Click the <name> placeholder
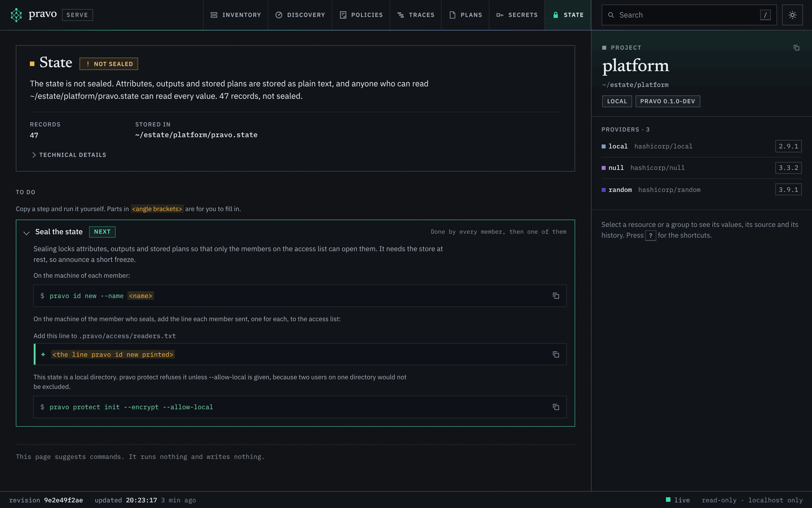812x508 pixels. point(141,296)
